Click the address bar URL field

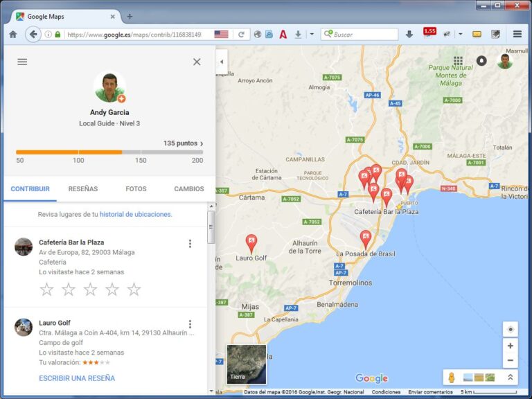coord(134,34)
